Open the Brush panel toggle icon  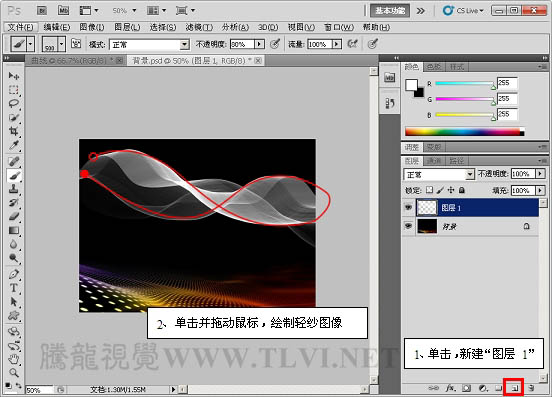point(76,44)
